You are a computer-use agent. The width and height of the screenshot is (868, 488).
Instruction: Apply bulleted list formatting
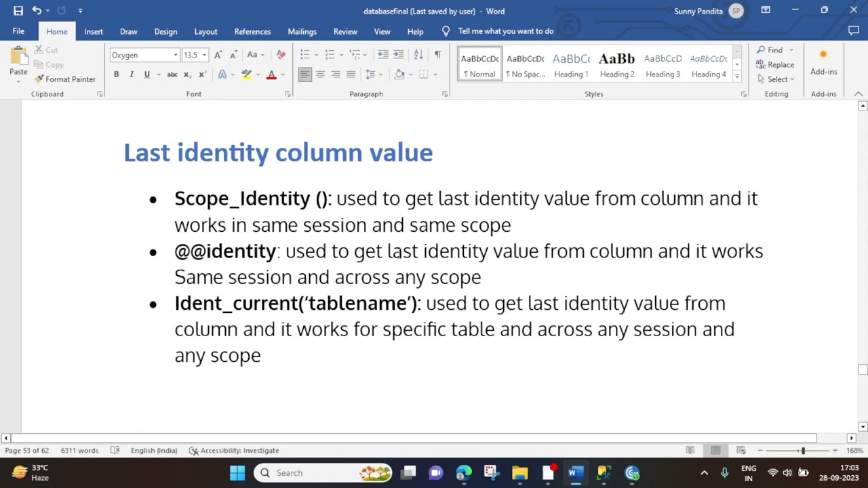pyautogui.click(x=305, y=55)
